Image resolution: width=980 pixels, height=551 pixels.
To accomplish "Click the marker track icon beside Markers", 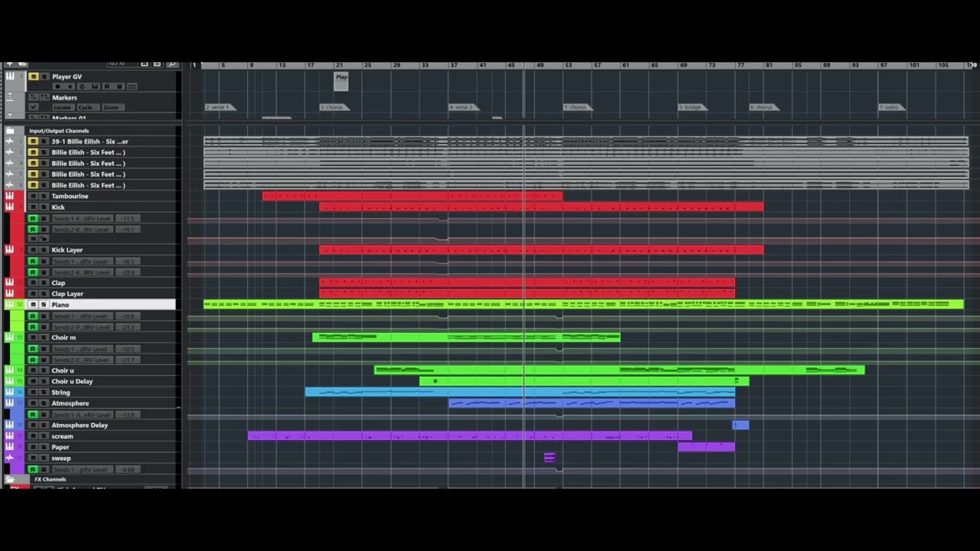I will [x=10, y=97].
